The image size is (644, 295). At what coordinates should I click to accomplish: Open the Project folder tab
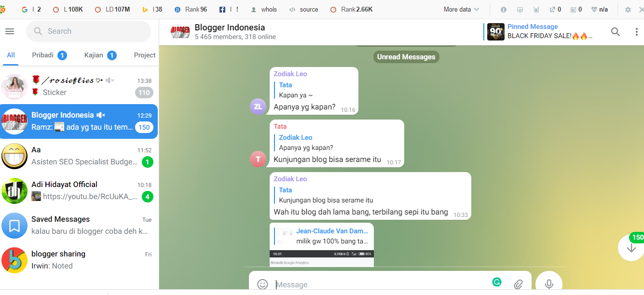pyautogui.click(x=145, y=55)
